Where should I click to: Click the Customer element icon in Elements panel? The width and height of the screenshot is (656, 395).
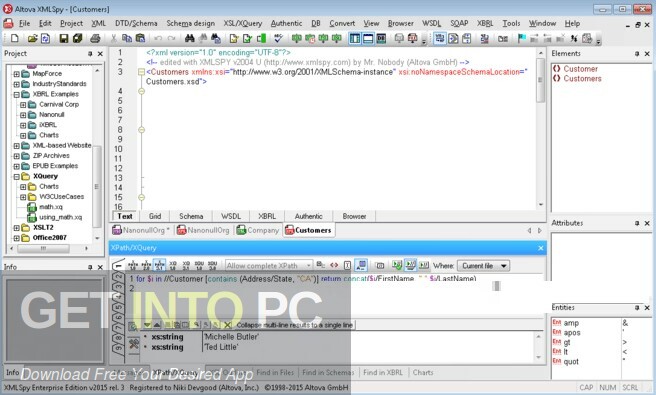point(556,69)
